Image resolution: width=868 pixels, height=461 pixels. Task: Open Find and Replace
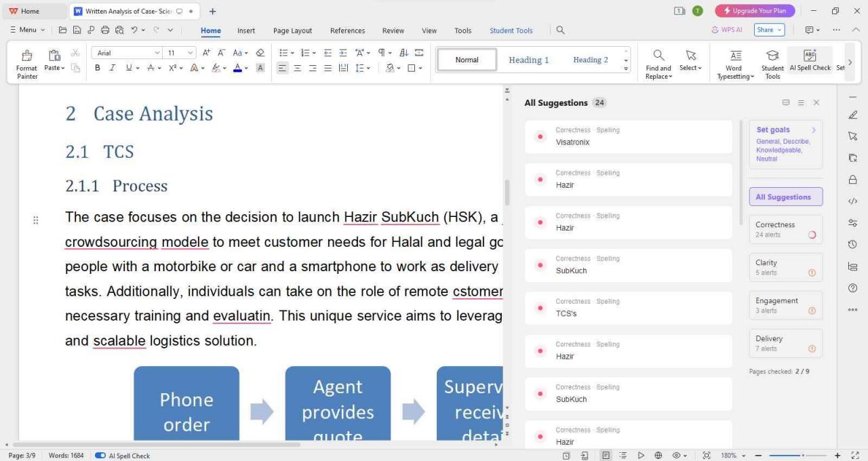[x=658, y=64]
